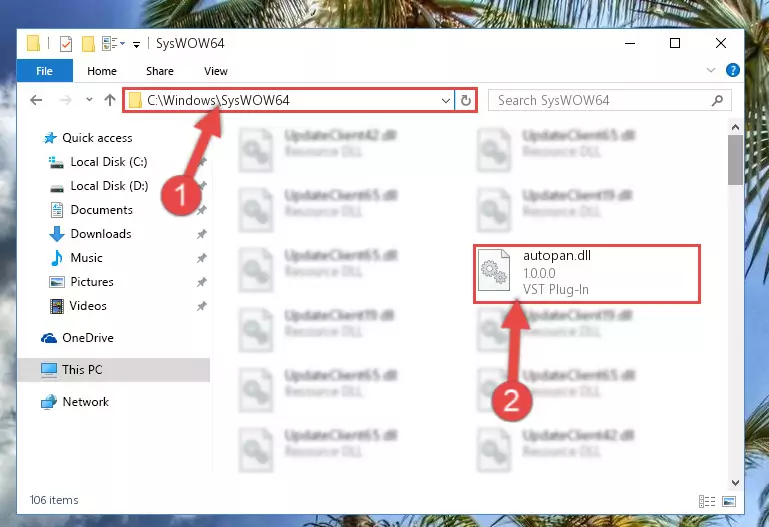Click the Forward navigation arrow
This screenshot has height=527, width=769.
65,100
